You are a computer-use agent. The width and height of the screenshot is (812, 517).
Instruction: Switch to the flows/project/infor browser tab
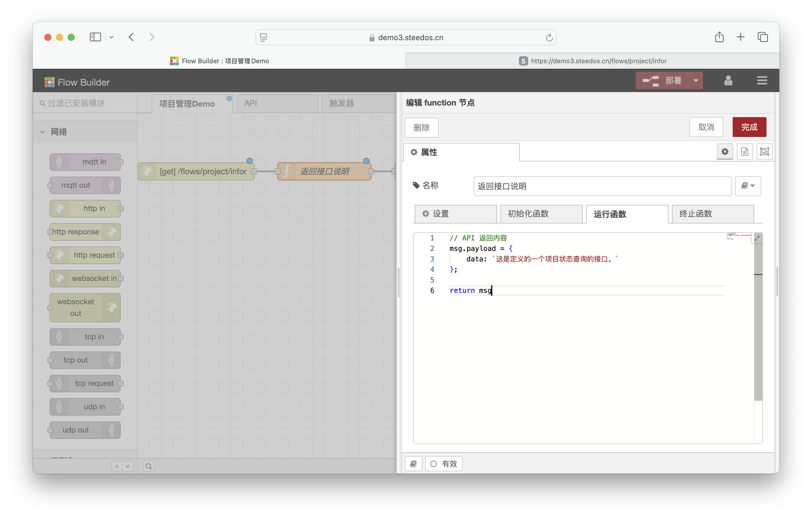click(x=592, y=61)
